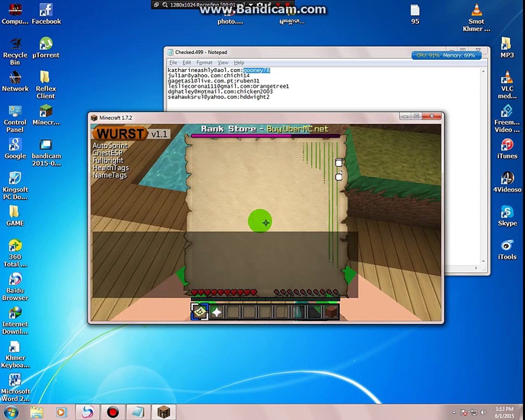This screenshot has height=420, width=525.
Task: Launch Internet Download Manager shortcut
Action: [x=15, y=321]
